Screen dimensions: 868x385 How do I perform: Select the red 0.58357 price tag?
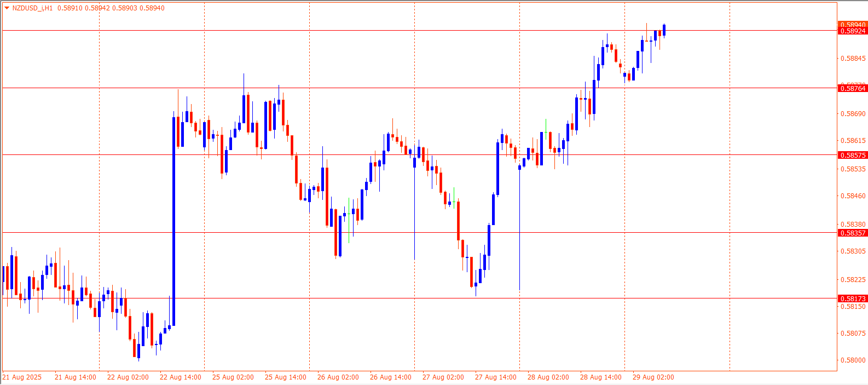click(x=853, y=233)
